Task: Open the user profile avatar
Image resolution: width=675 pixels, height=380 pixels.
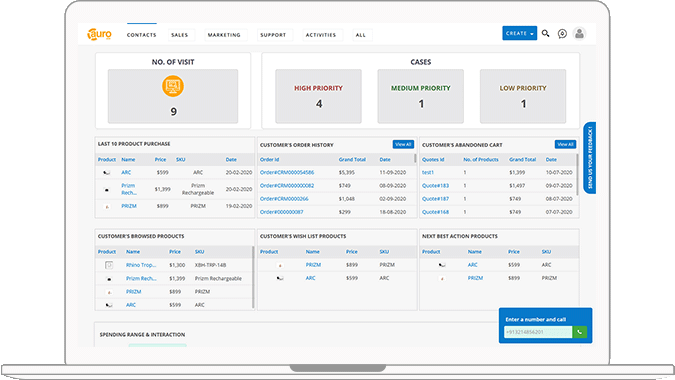Action: click(579, 34)
